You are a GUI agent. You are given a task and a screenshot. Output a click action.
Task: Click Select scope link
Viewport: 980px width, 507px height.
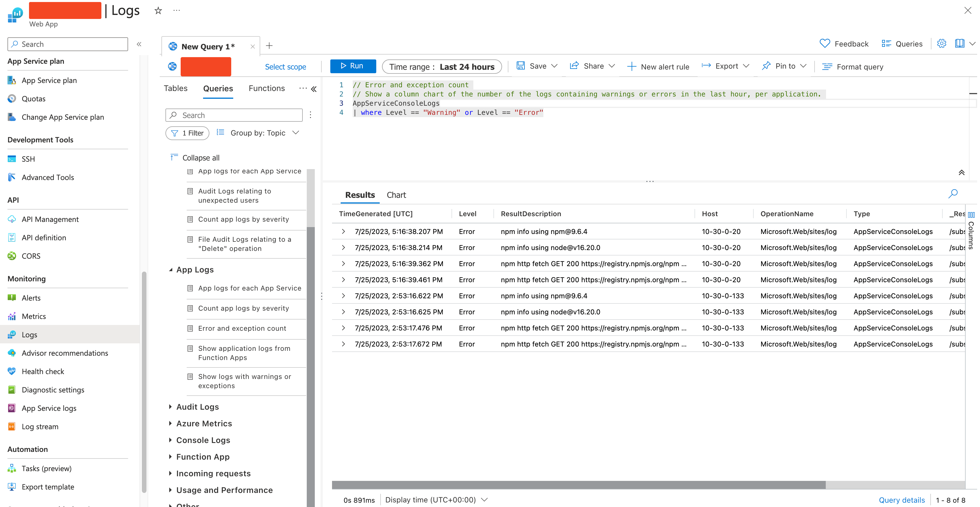click(285, 67)
